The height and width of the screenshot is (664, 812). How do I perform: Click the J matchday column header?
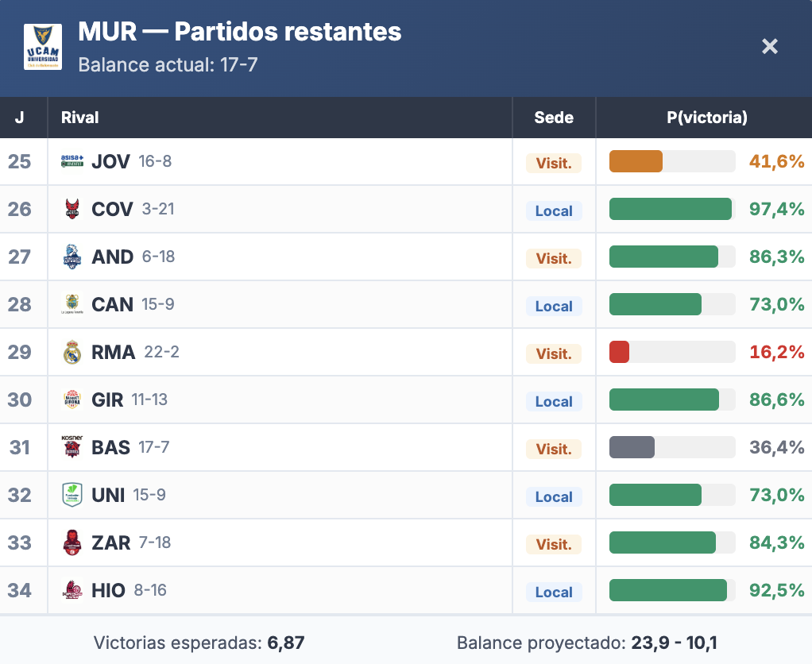[20, 118]
